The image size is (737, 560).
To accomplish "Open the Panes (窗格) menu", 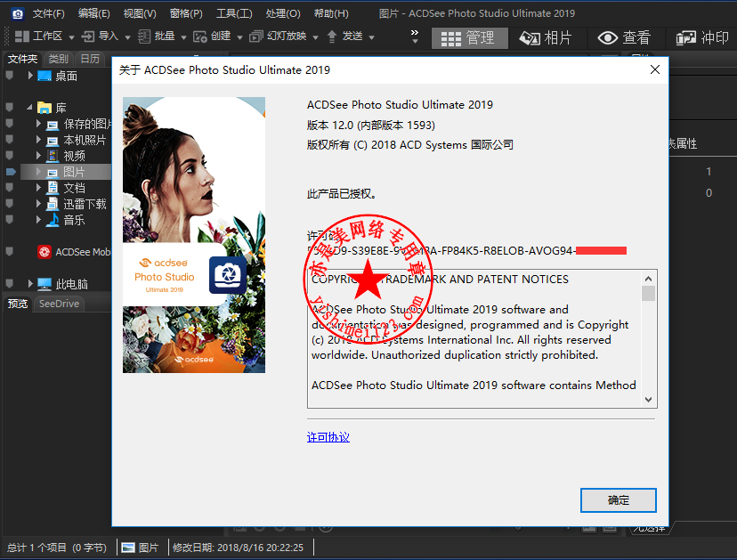I will [186, 13].
